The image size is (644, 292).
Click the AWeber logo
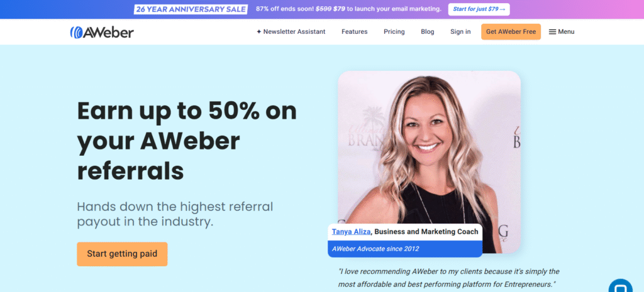102,32
